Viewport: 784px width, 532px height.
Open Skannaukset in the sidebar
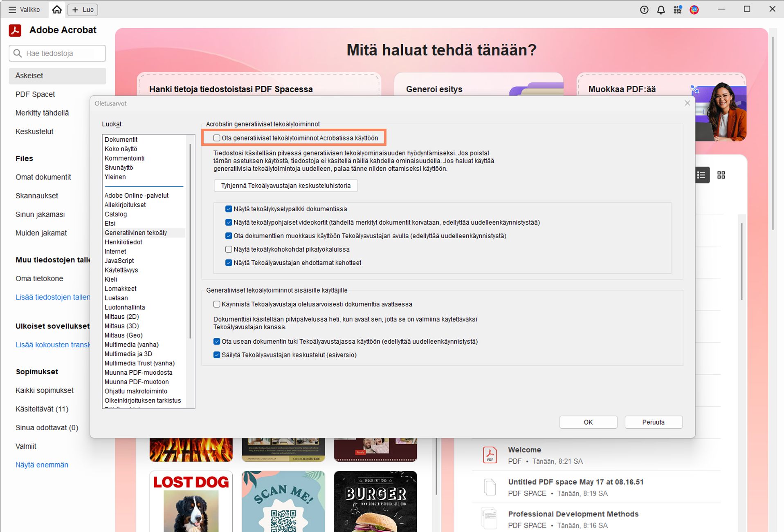point(37,196)
